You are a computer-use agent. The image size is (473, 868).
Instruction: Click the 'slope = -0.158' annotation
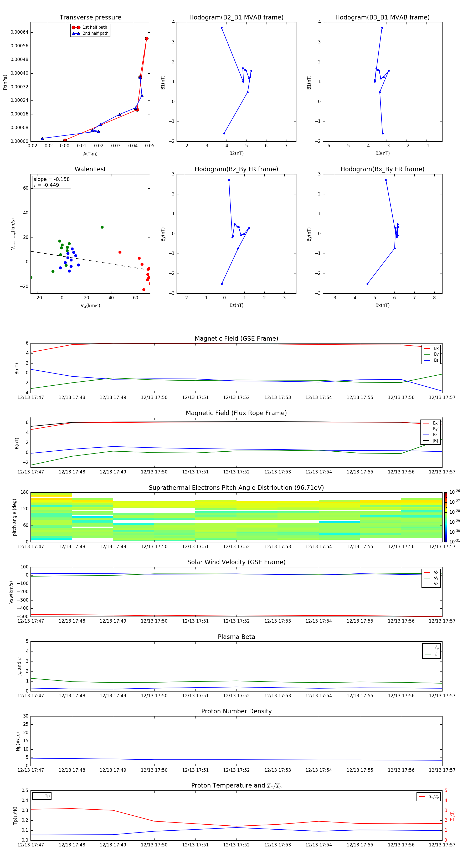[x=52, y=179]
